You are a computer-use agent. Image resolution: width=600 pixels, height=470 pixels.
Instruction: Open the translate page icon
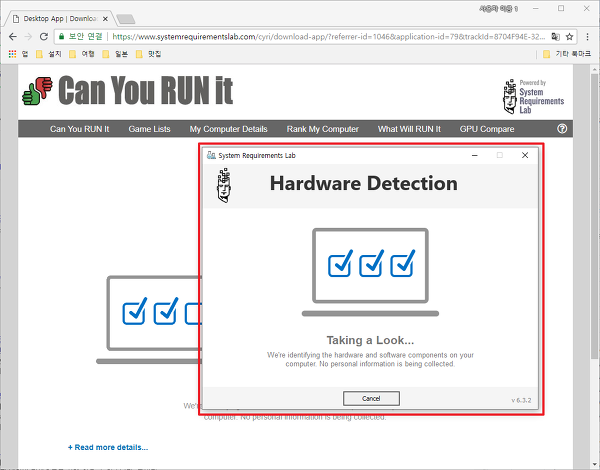pos(556,37)
